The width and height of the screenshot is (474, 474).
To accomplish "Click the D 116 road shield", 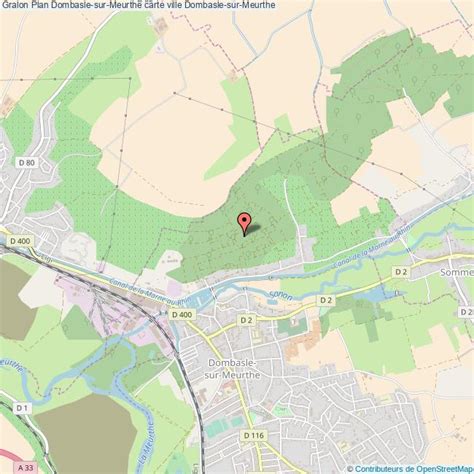I will click(x=254, y=435).
